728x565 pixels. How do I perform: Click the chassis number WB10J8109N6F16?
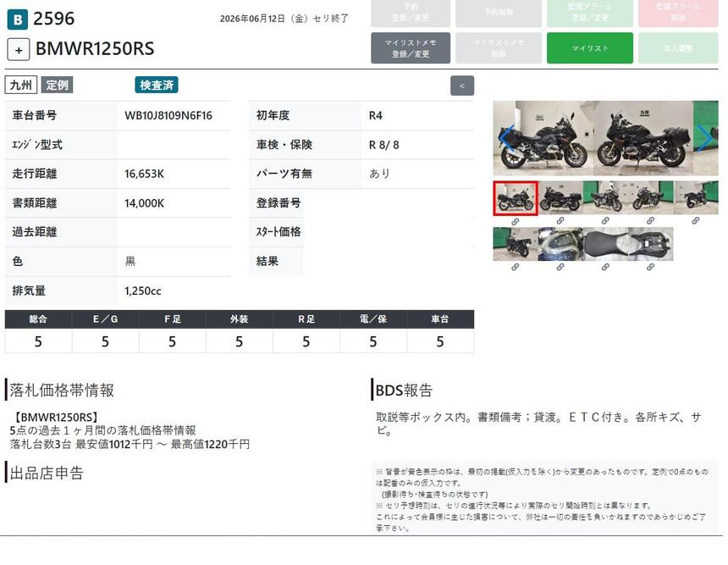(168, 116)
